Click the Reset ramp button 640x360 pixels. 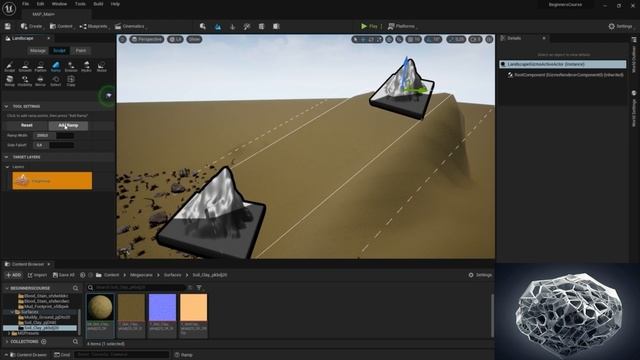click(27, 125)
